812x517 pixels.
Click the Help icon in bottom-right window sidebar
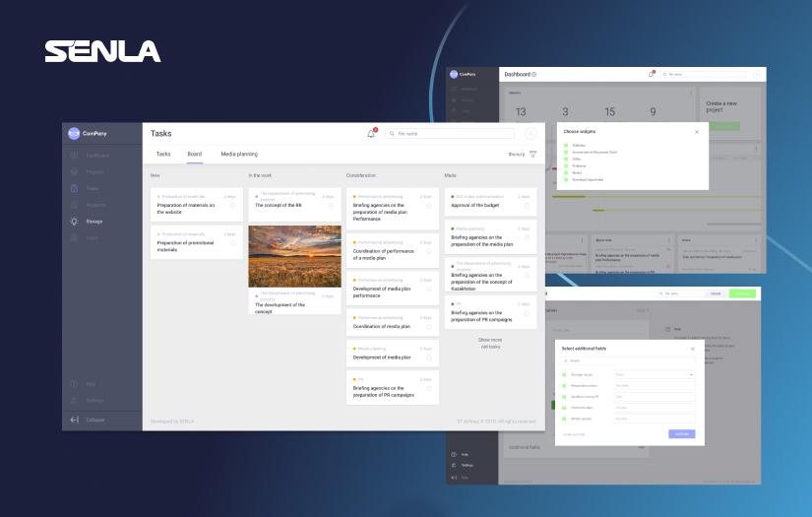click(453, 454)
